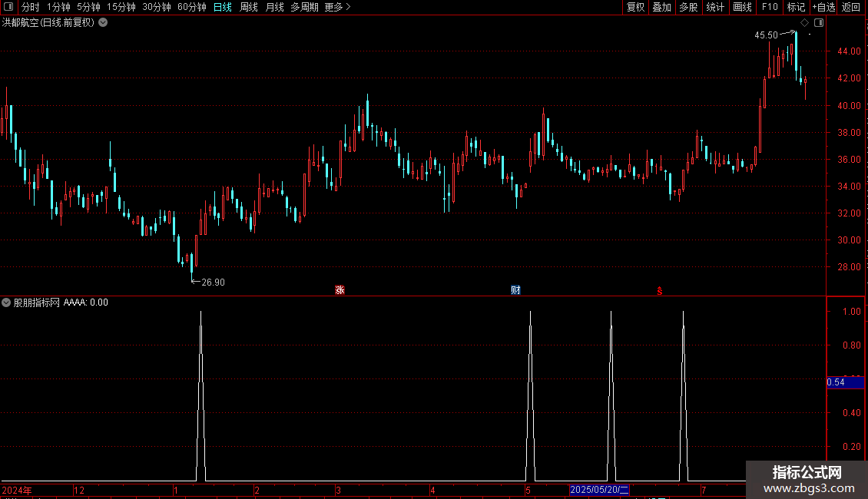The height and width of the screenshot is (499, 868).
Task: Toggle the right side panel icon
Action: (819, 23)
